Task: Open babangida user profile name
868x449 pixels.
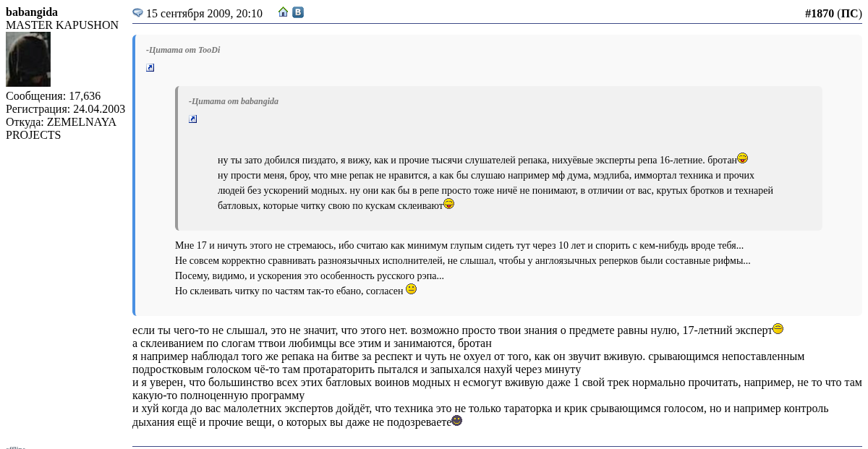Action: (x=32, y=12)
